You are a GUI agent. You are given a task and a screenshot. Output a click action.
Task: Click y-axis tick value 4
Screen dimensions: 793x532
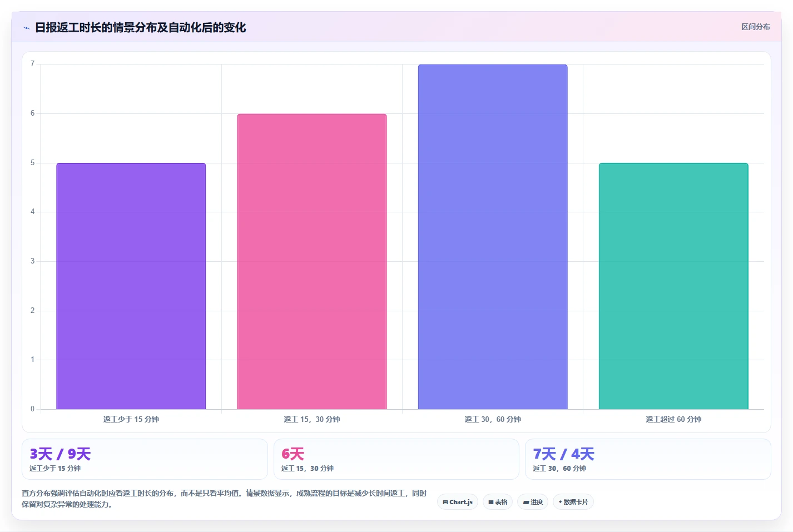(x=32, y=212)
